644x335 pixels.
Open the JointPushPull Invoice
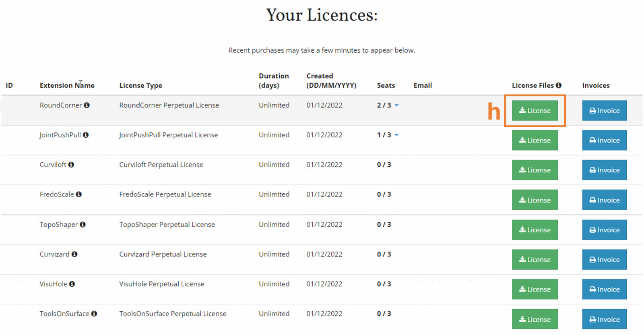604,140
